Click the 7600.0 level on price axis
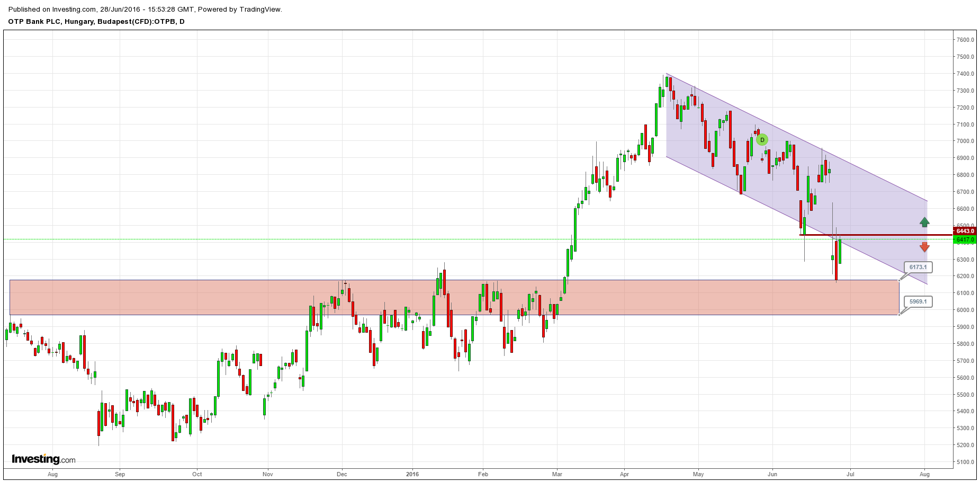The image size is (980, 481). pos(966,40)
